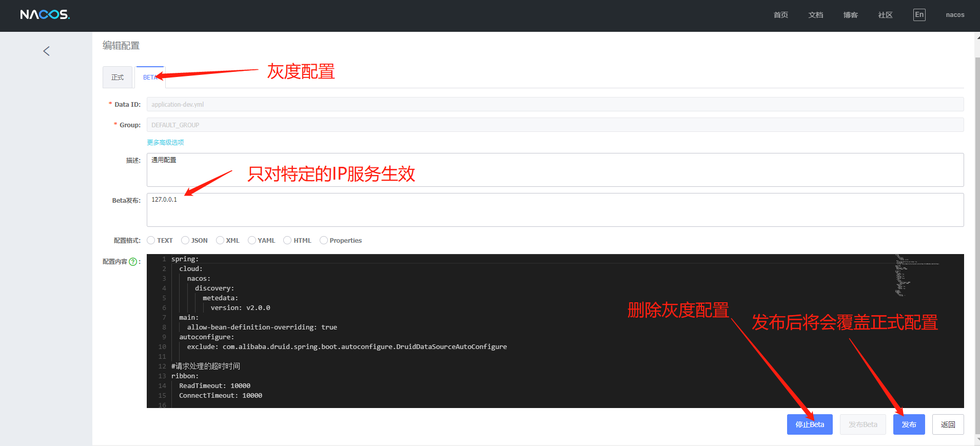Select the TEXT format radio button
980x446 pixels.
click(151, 240)
